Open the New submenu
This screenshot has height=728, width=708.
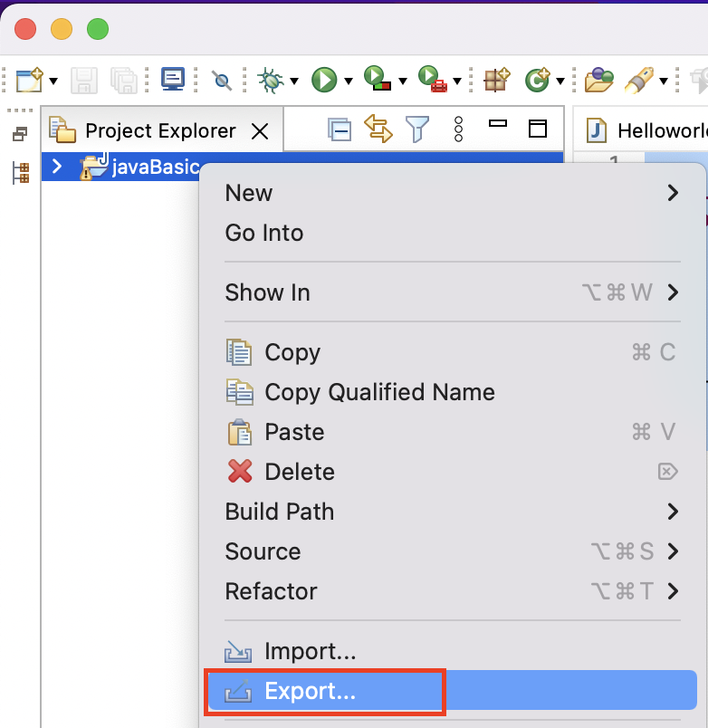[453, 193]
